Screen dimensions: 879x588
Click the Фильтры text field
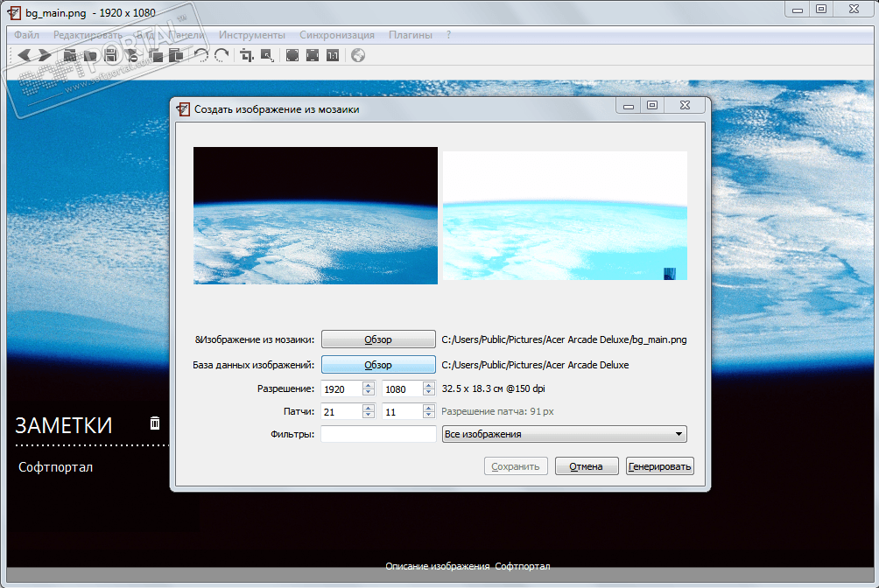pyautogui.click(x=378, y=434)
